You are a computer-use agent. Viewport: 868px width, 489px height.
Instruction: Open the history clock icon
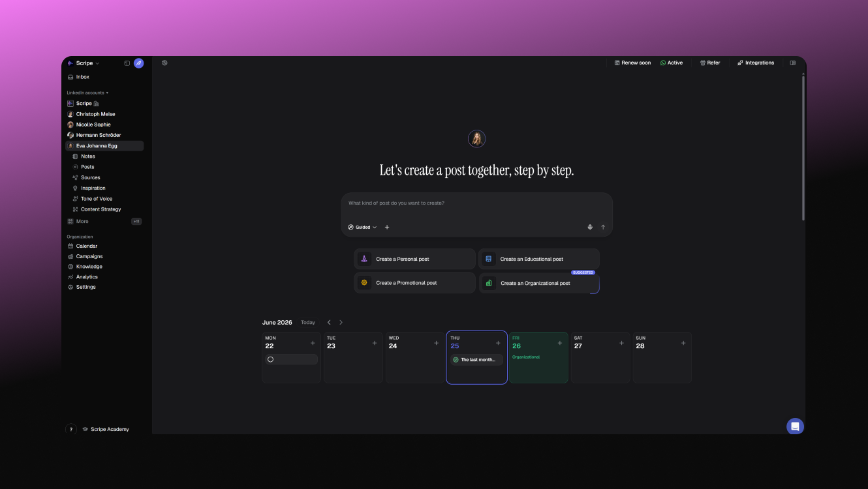[x=164, y=63]
